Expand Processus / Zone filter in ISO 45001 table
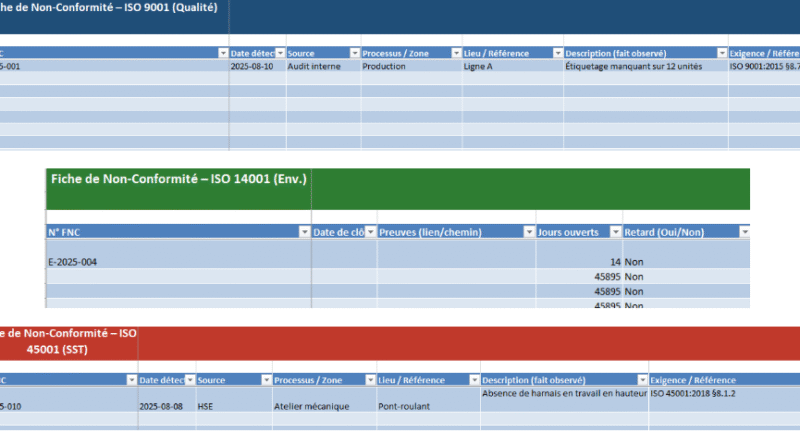Viewport: 800px width, 445px height. 369,380
